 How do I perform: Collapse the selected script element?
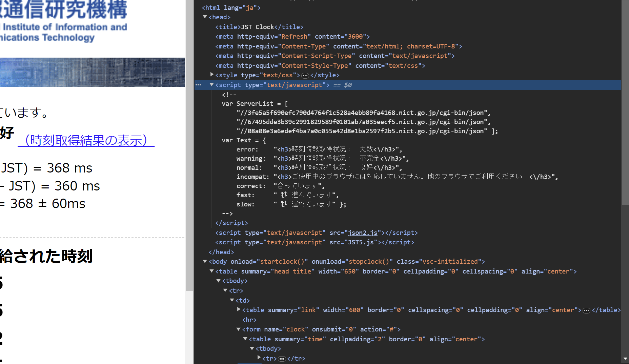point(211,85)
